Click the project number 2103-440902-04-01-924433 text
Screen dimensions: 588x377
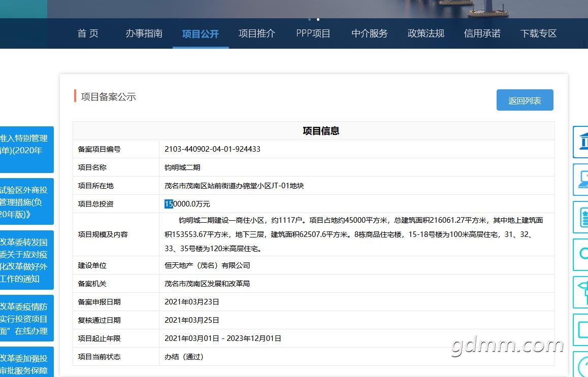(x=212, y=149)
